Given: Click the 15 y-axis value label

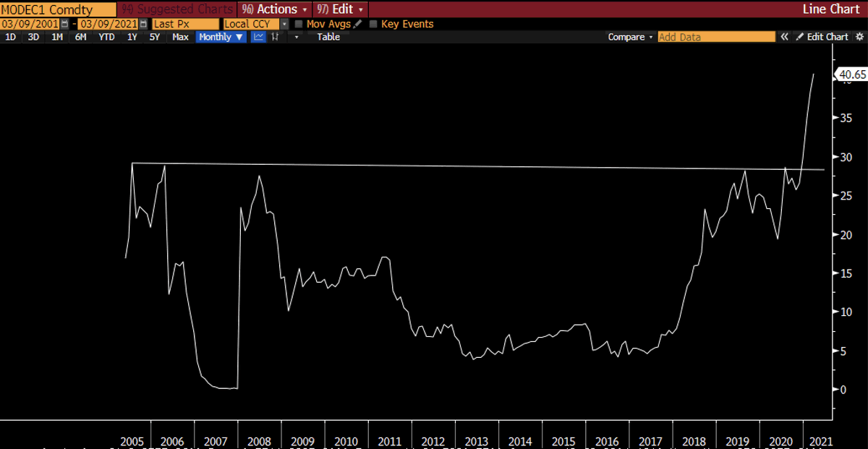Looking at the screenshot, I should (845, 273).
